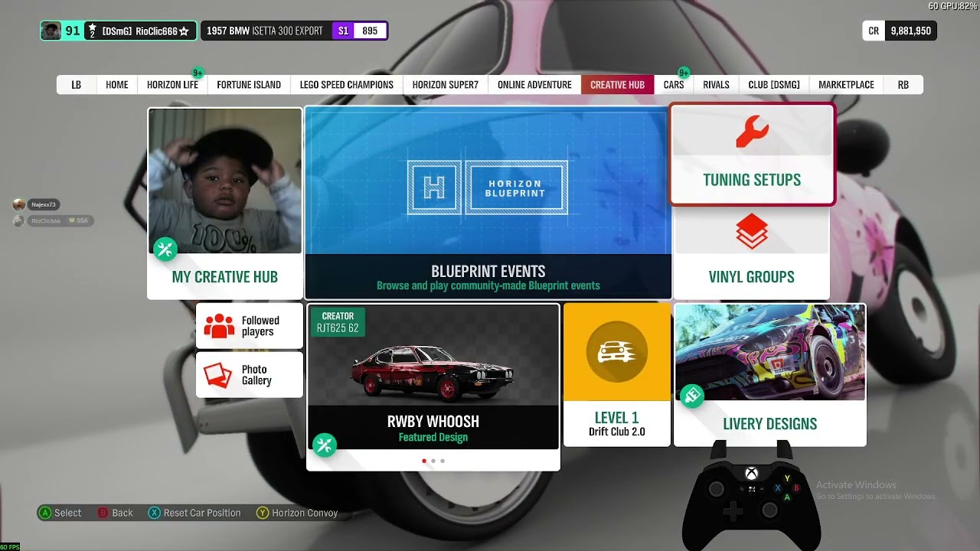980x551 pixels.
Task: Switch to the HORIZON LIFE tab
Action: click(172, 85)
